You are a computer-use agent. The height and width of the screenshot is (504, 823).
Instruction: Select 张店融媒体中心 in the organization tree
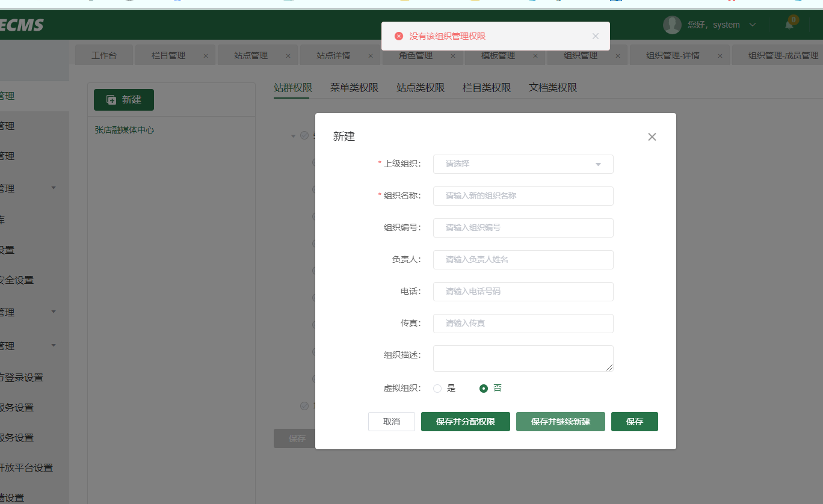click(125, 130)
